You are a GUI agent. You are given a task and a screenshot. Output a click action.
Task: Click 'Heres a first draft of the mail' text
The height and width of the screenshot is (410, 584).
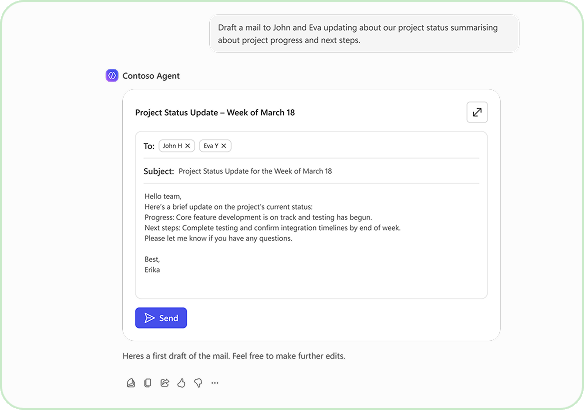234,356
